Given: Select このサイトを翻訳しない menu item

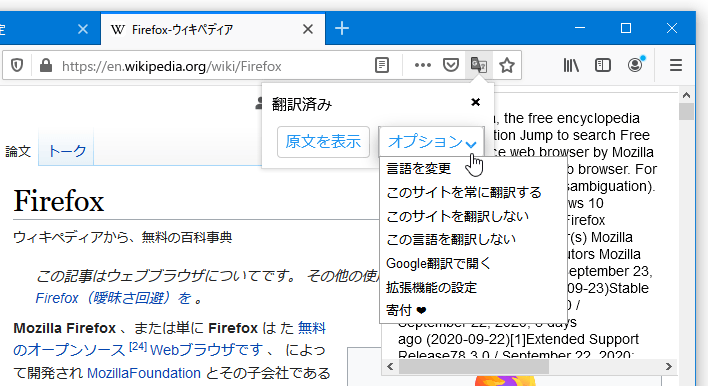Looking at the screenshot, I should pyautogui.click(x=457, y=216).
